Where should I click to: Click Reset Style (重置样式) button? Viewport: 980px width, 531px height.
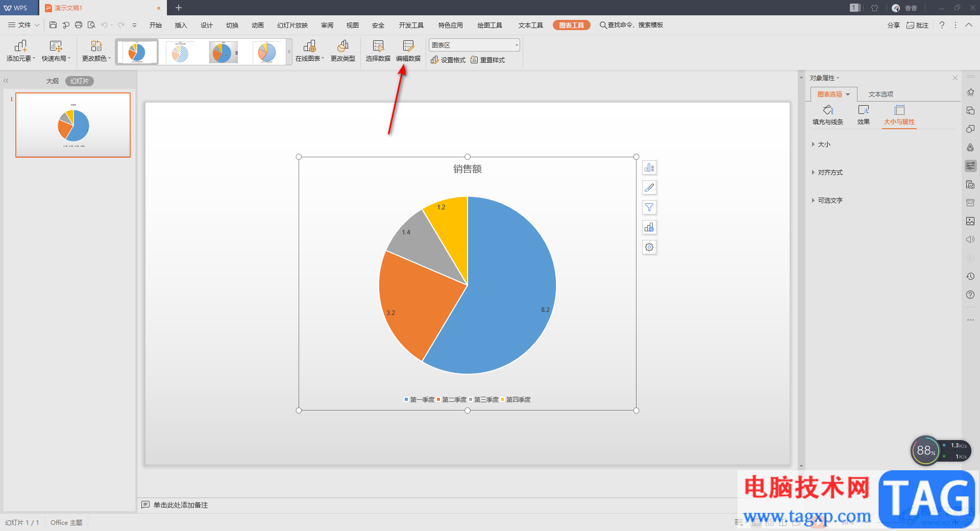coord(487,60)
